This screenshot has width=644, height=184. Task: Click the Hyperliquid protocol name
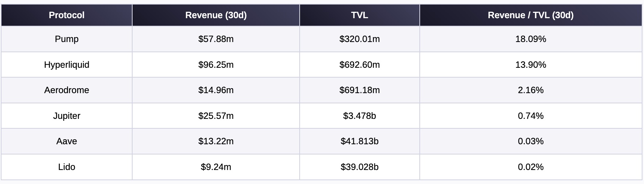(x=67, y=65)
